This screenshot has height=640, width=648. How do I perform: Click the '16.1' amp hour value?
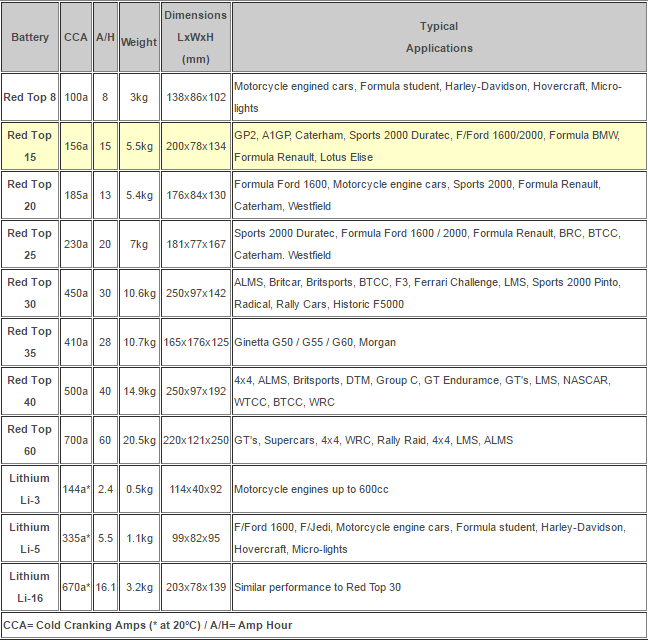point(105,587)
